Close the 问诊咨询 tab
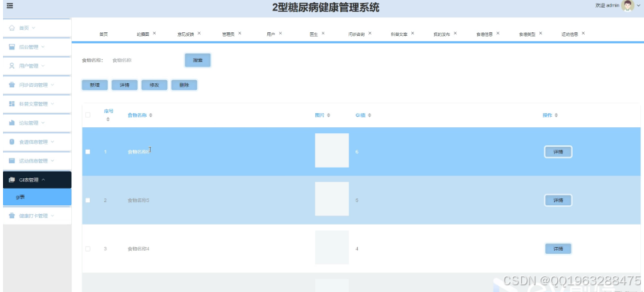 coord(370,33)
